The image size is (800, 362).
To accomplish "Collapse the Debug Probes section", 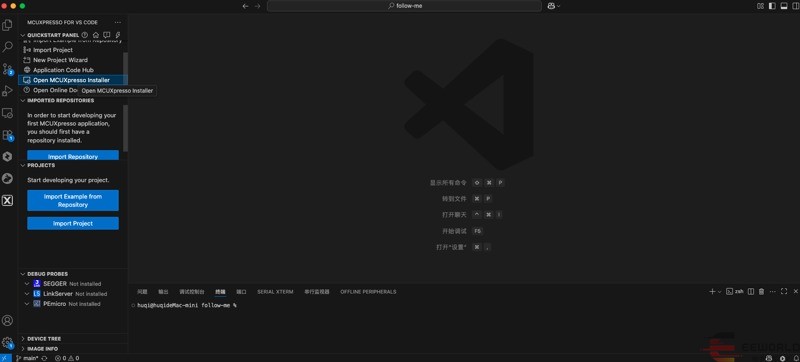I will point(23,274).
